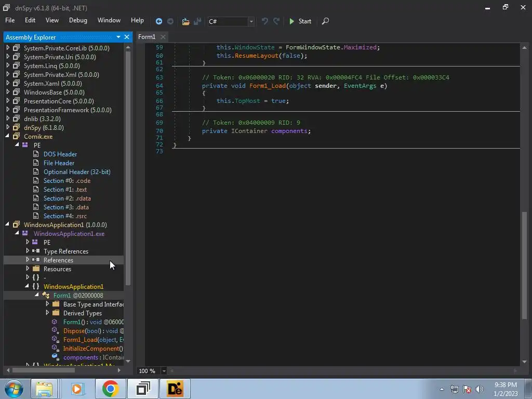Expand the Resources folder node
This screenshot has height=399, width=532.
tap(28, 269)
